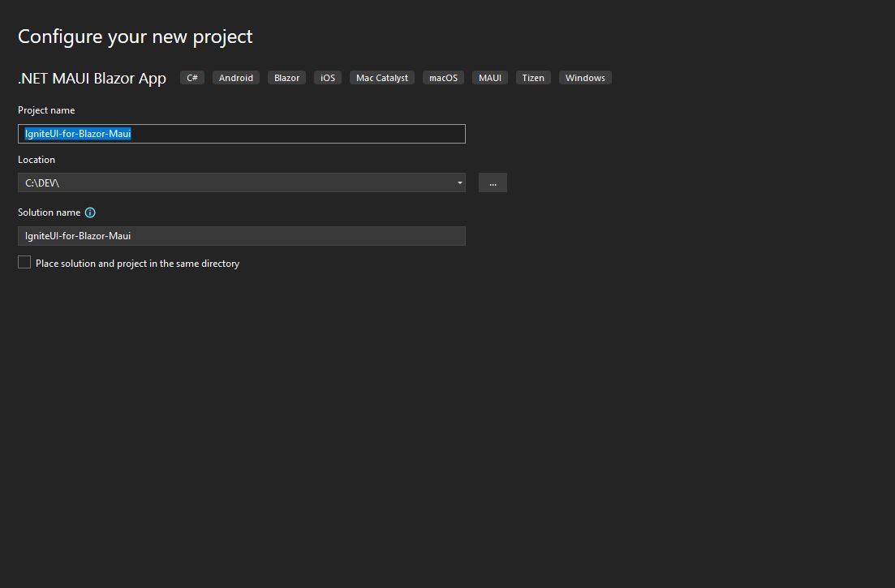This screenshot has width=895, height=588.
Task: Select the Tizen platform tag
Action: pos(533,78)
